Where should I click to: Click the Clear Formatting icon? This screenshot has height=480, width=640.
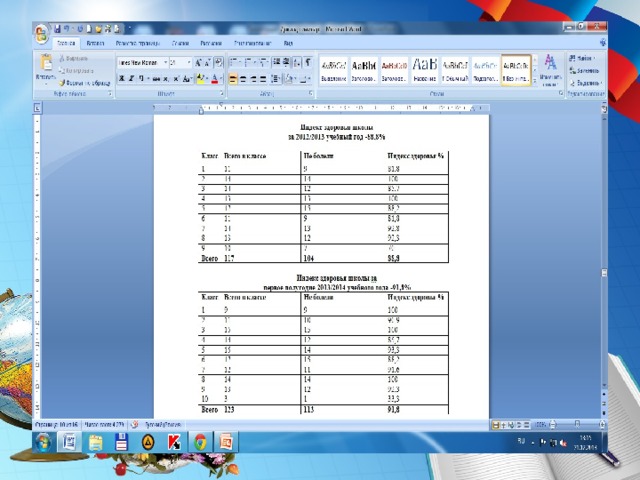pyautogui.click(x=219, y=62)
